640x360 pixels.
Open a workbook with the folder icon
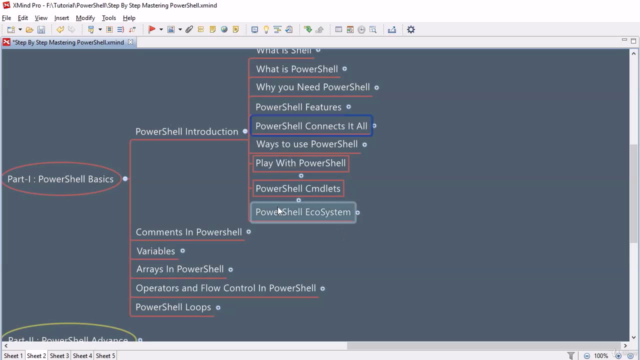tap(29, 30)
